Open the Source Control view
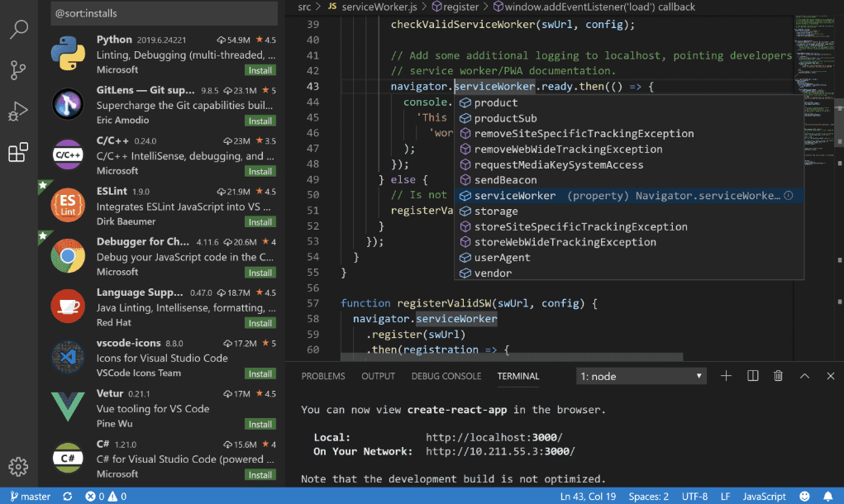The image size is (844, 504). pyautogui.click(x=18, y=70)
